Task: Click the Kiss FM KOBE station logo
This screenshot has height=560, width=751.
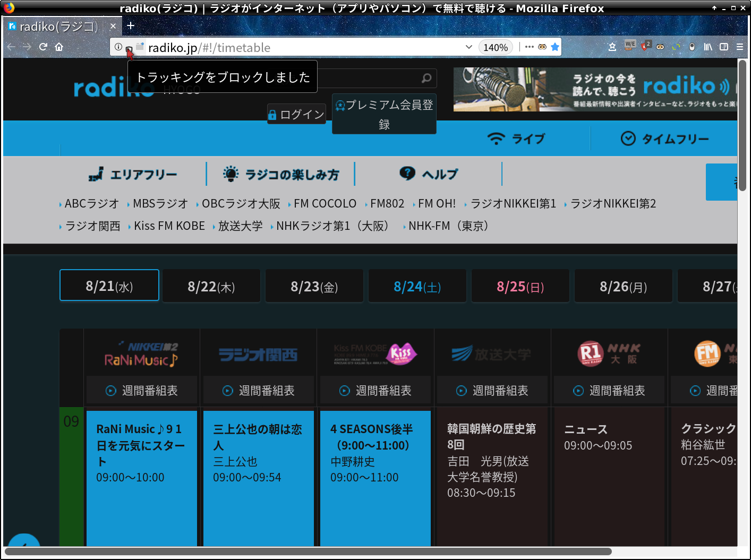Action: 375,354
